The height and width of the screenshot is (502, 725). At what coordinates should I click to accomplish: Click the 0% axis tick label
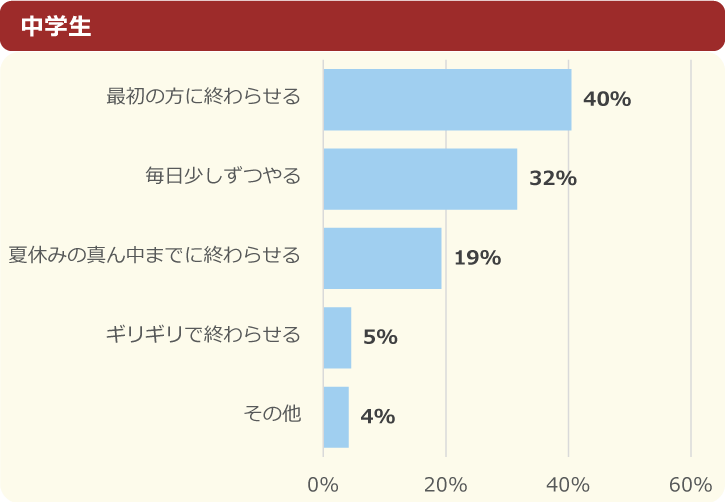point(323,484)
